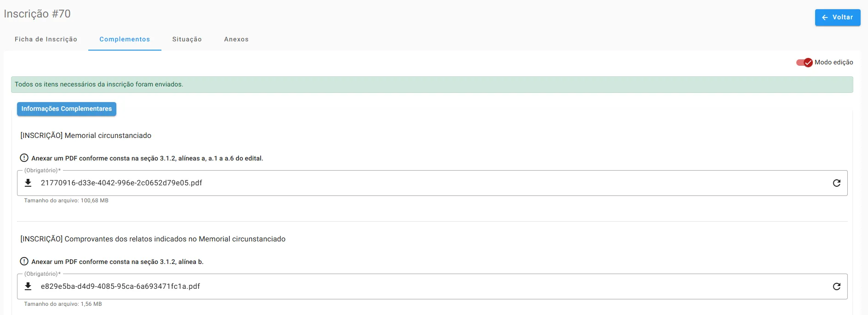Click the 'Inscrição #70' page title
The width and height of the screenshot is (868, 315).
coord(37,14)
